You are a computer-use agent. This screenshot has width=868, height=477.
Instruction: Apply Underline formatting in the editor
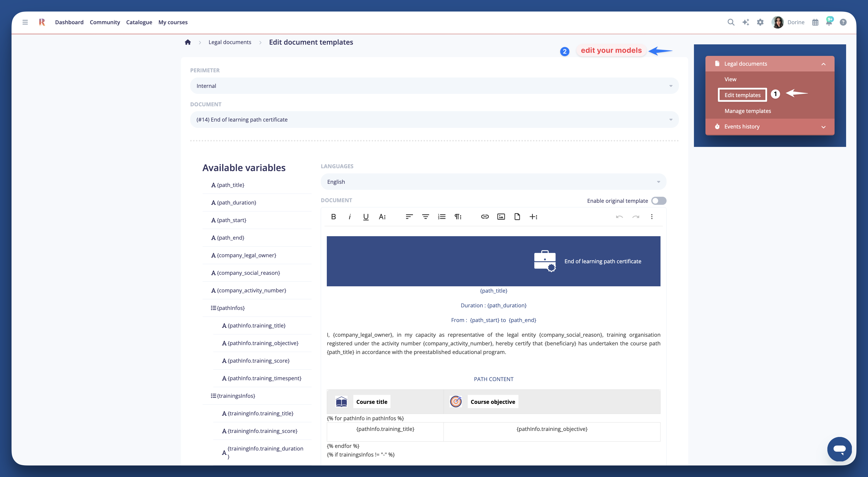(366, 217)
